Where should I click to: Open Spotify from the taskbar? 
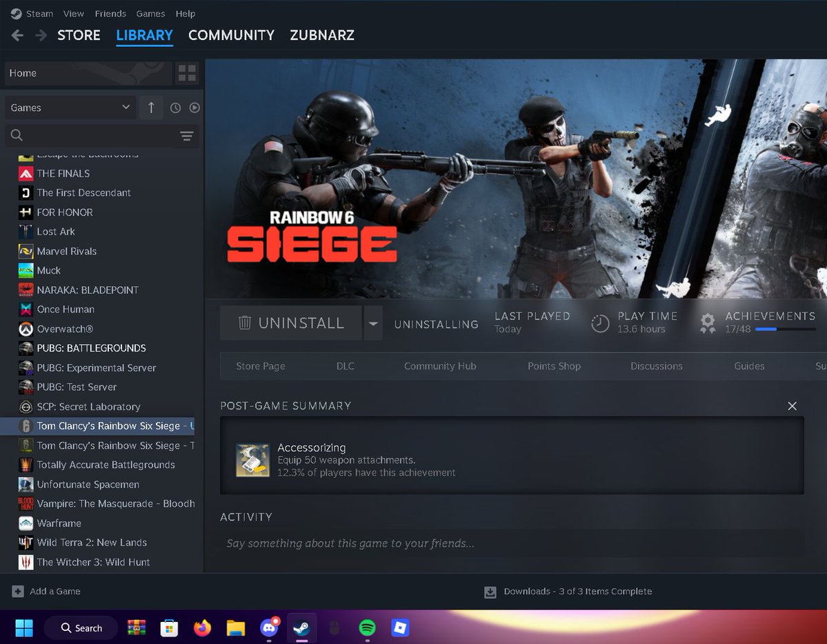[x=367, y=628]
